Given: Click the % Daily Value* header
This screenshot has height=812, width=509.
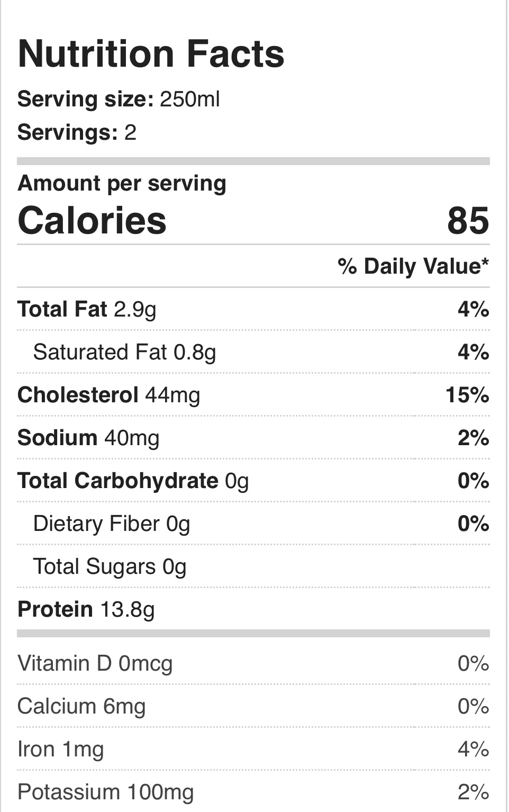Looking at the screenshot, I should (413, 266).
